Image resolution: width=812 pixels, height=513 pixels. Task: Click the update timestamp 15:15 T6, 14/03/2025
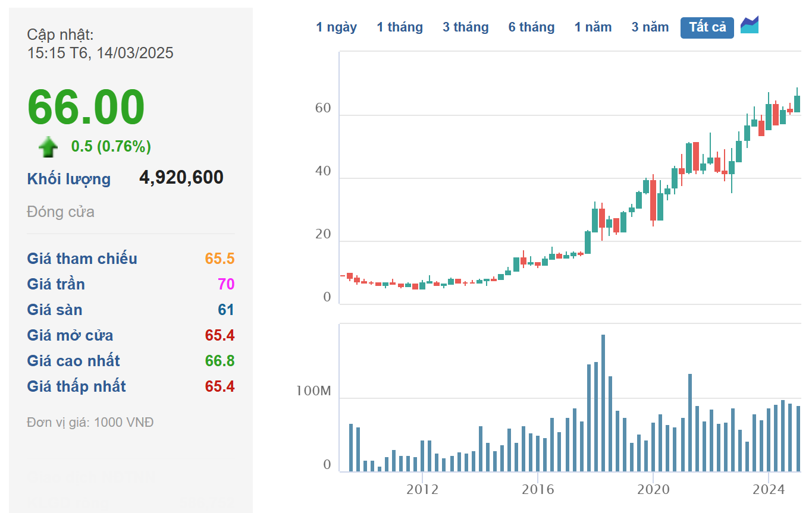(x=101, y=53)
